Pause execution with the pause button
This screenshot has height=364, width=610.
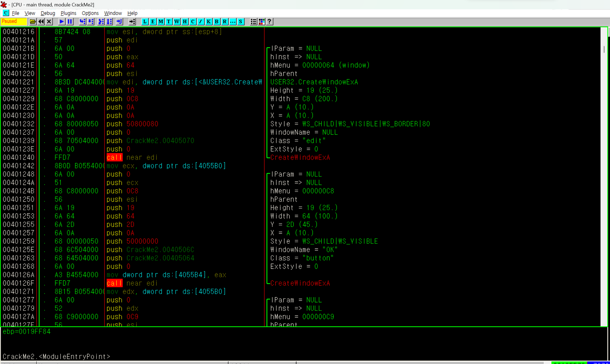point(70,22)
